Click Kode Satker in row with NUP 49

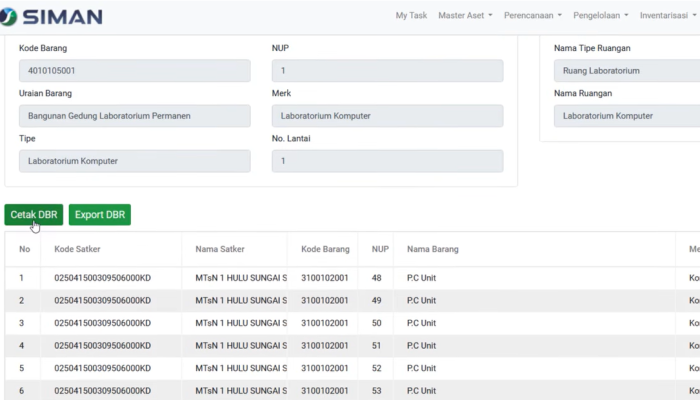tap(102, 300)
